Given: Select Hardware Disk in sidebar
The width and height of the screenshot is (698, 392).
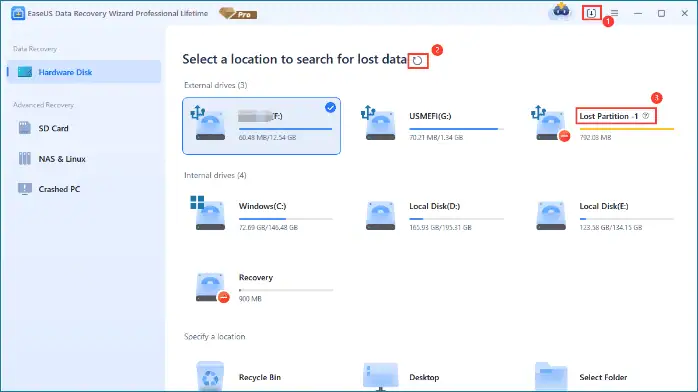Looking at the screenshot, I should coord(84,72).
